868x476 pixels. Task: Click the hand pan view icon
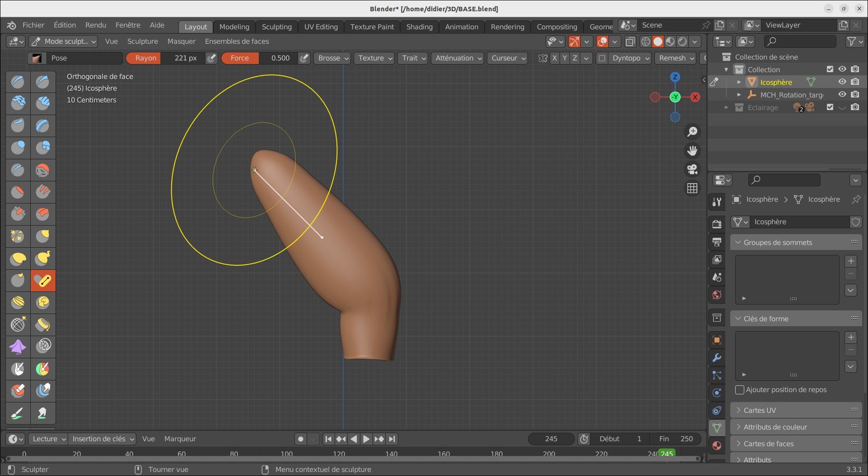pos(692,151)
